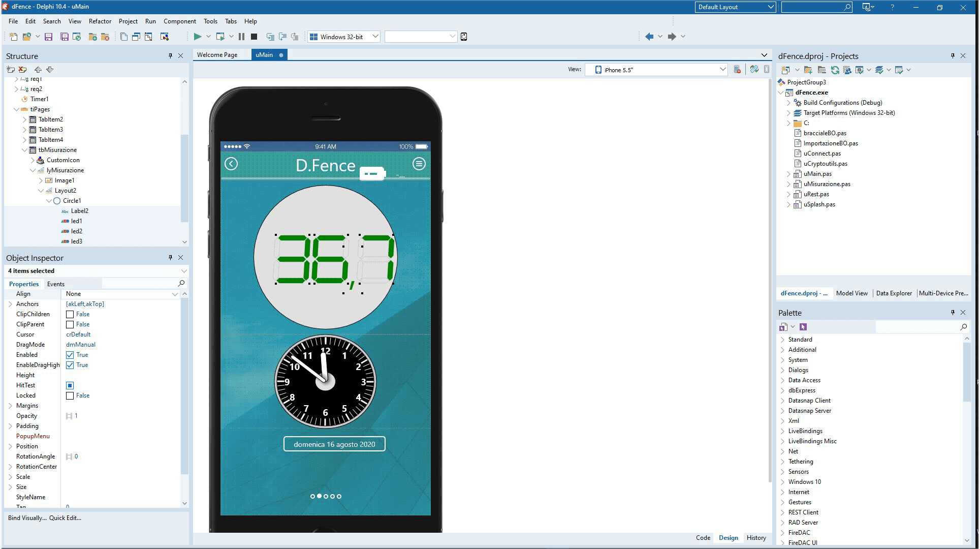Open the Component menu

tap(180, 21)
